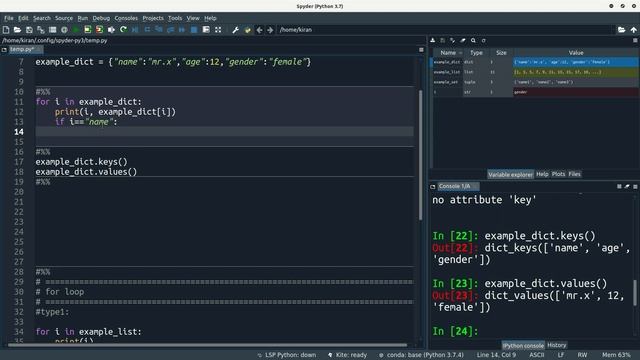Step return in the debugger

point(171,30)
